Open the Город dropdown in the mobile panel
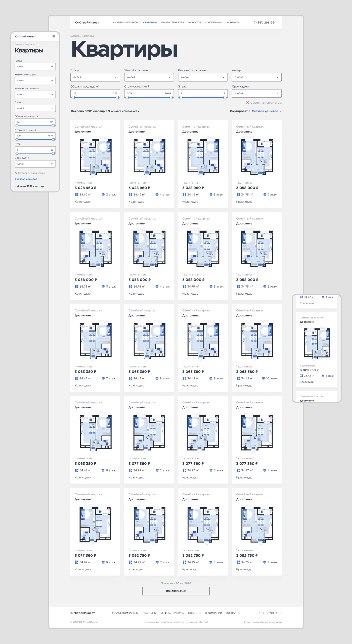Screen dimensions: 352x644 tap(35, 67)
